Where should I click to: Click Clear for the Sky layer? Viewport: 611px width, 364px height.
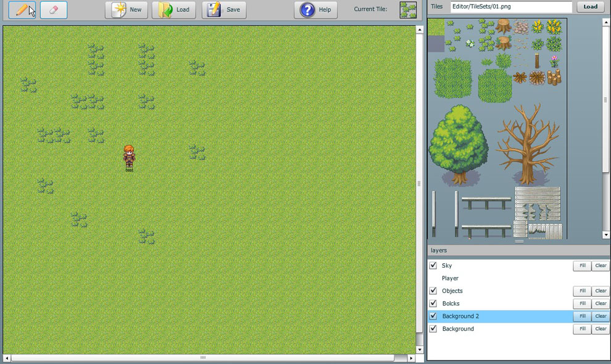coord(601,266)
